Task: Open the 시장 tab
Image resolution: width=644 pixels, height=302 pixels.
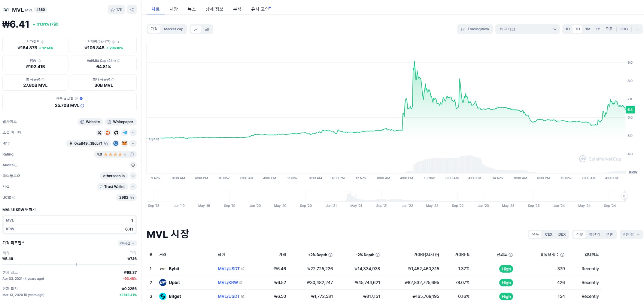Action: pos(174,9)
